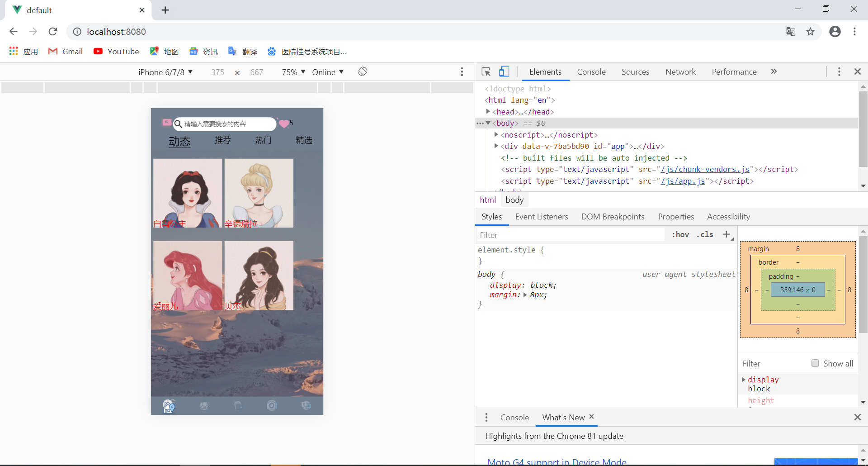Click the Styles filter input
This screenshot has width=868, height=466.
(571, 235)
